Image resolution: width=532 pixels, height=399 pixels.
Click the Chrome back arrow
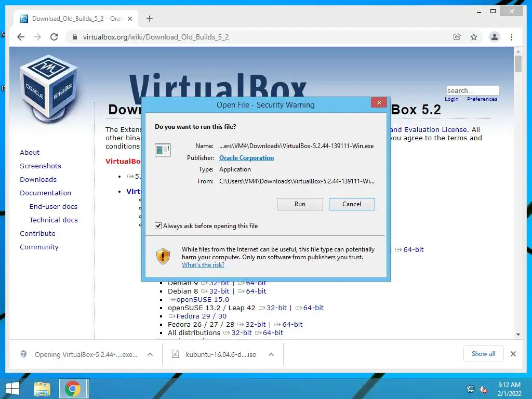21,37
